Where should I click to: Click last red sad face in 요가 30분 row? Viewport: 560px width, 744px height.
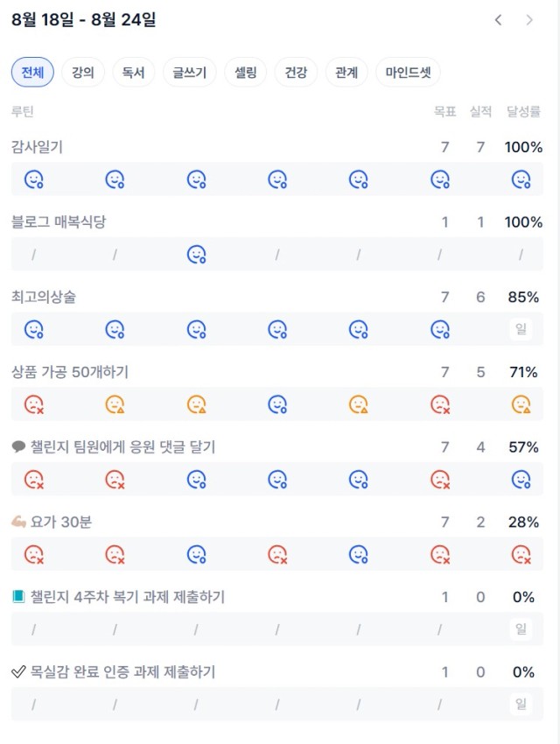[521, 554]
